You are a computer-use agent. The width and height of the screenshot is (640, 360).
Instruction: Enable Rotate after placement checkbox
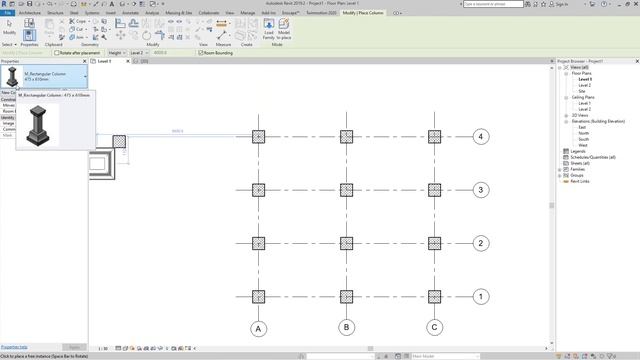point(57,53)
